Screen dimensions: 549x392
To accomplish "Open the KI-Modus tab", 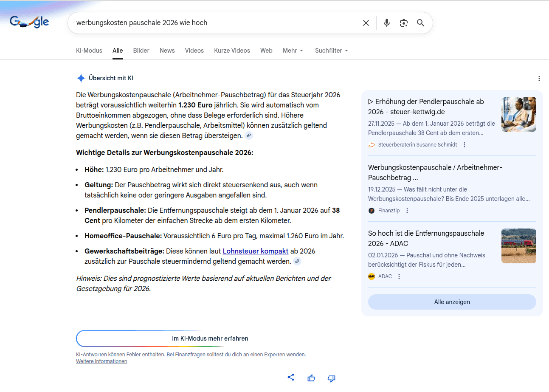I will pyautogui.click(x=89, y=50).
